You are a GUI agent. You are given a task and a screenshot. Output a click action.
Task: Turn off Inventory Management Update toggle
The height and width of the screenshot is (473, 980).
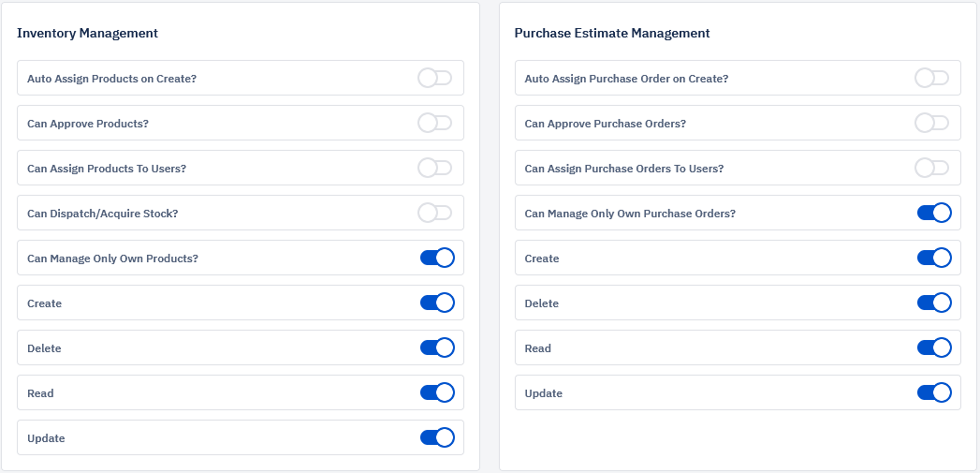coord(437,438)
